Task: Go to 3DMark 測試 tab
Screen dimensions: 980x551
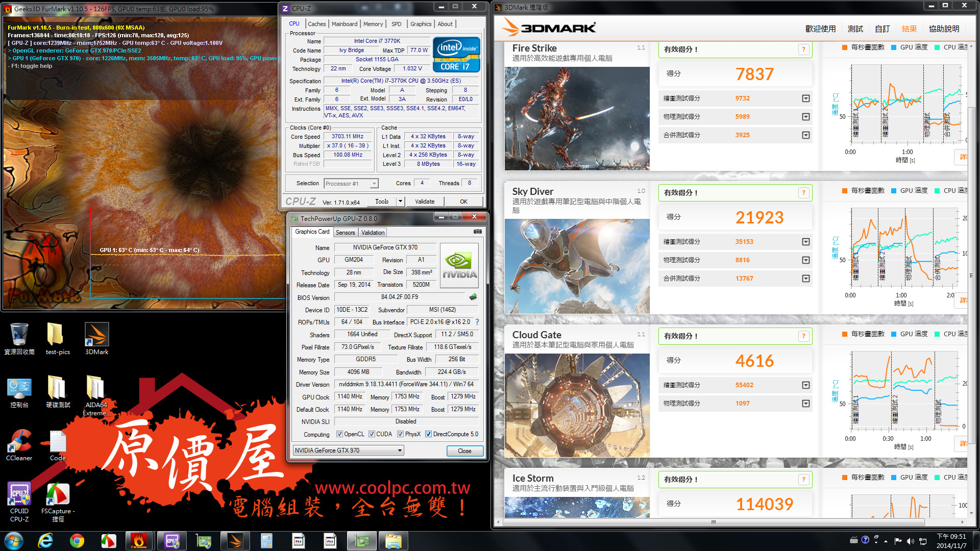Action: coord(855,29)
